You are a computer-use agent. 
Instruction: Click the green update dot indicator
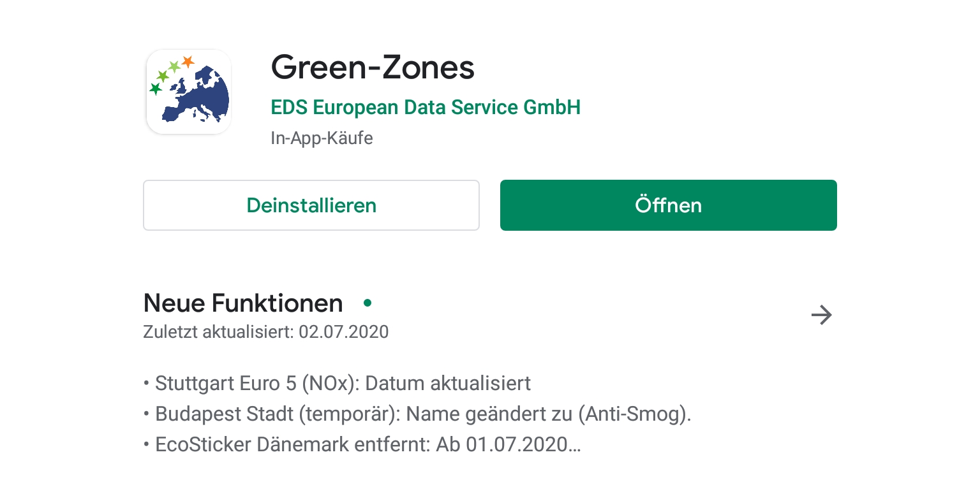pyautogui.click(x=367, y=303)
